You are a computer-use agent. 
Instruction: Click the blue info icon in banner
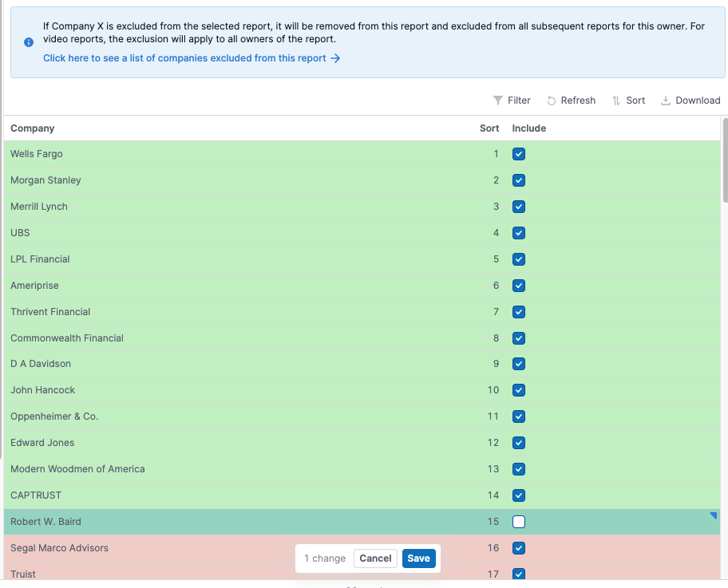coord(29,42)
